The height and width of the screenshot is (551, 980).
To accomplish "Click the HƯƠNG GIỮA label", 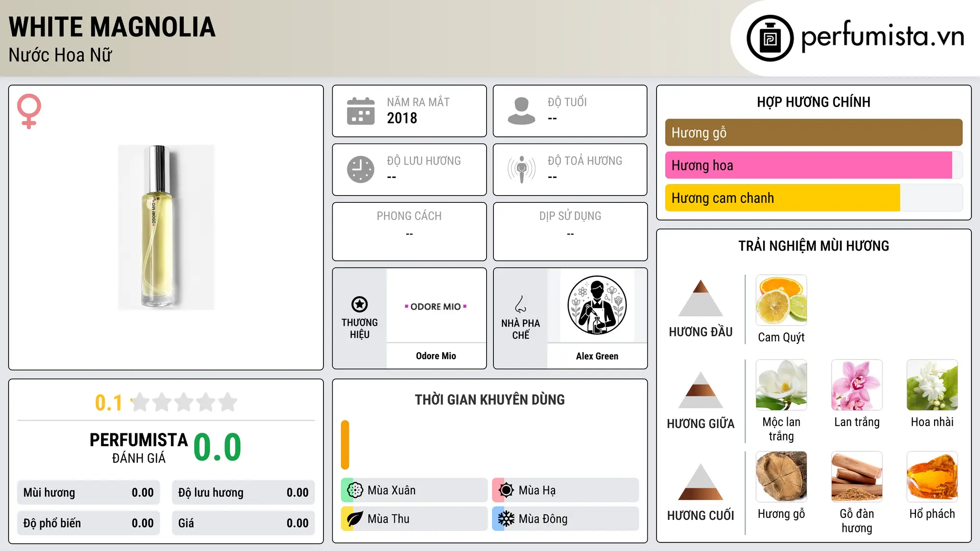I will tap(701, 424).
